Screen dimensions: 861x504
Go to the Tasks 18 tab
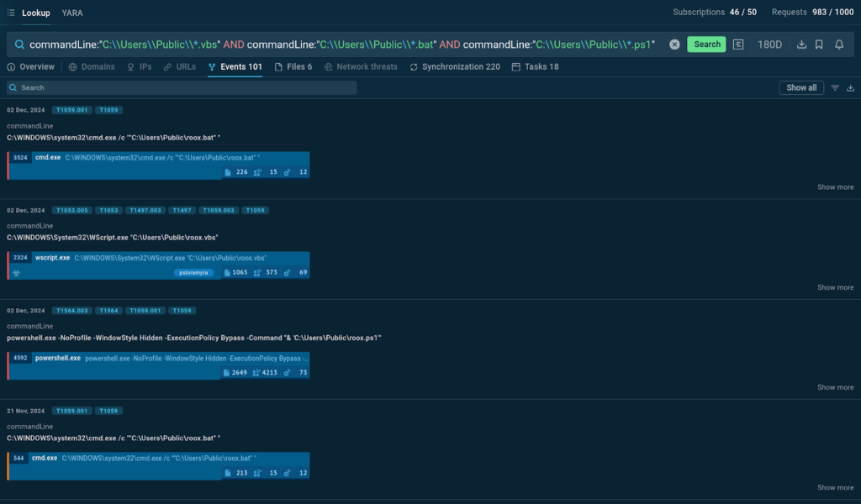(x=535, y=66)
